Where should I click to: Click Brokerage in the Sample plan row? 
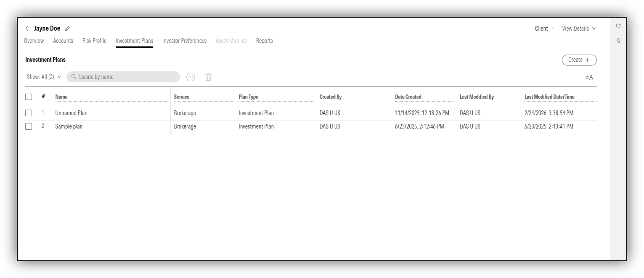(x=185, y=126)
